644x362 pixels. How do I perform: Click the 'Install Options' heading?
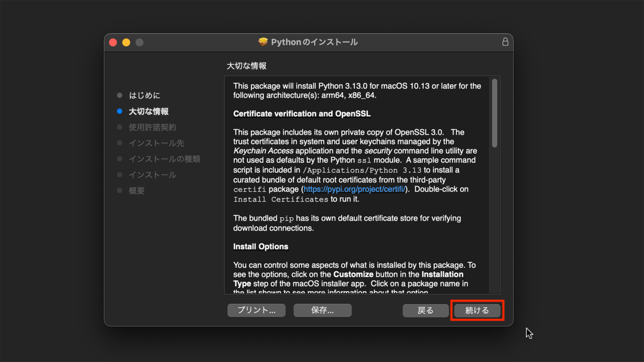tap(261, 247)
